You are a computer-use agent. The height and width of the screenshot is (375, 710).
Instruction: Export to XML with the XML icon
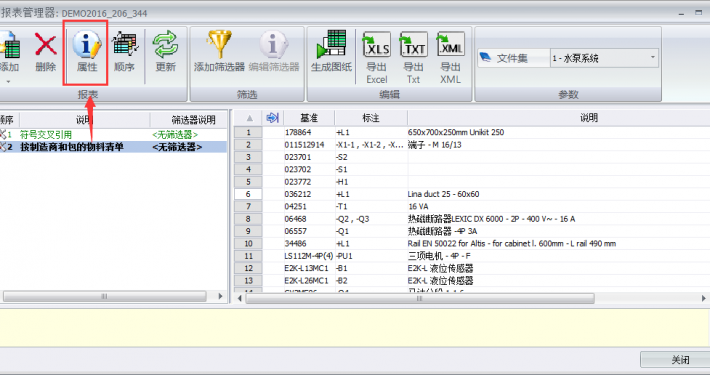451,44
